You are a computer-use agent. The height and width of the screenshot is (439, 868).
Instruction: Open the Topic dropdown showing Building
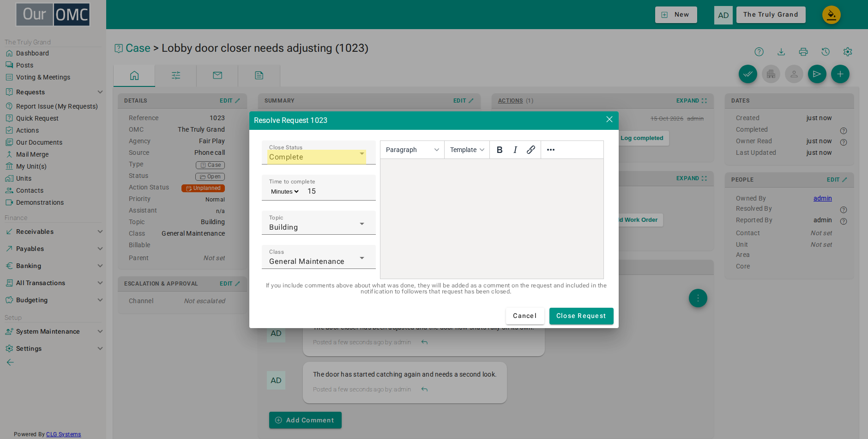tap(319, 223)
